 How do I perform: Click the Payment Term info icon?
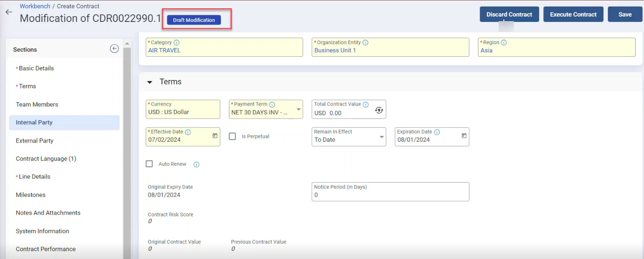pos(272,104)
